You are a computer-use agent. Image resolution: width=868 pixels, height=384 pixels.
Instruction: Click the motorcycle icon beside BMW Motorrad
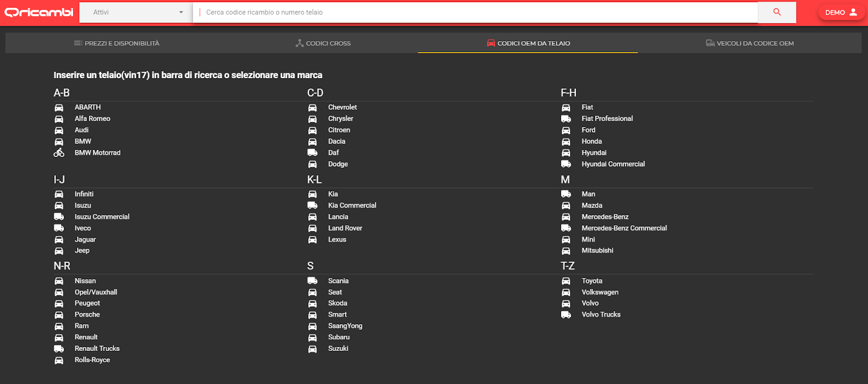[59, 153]
